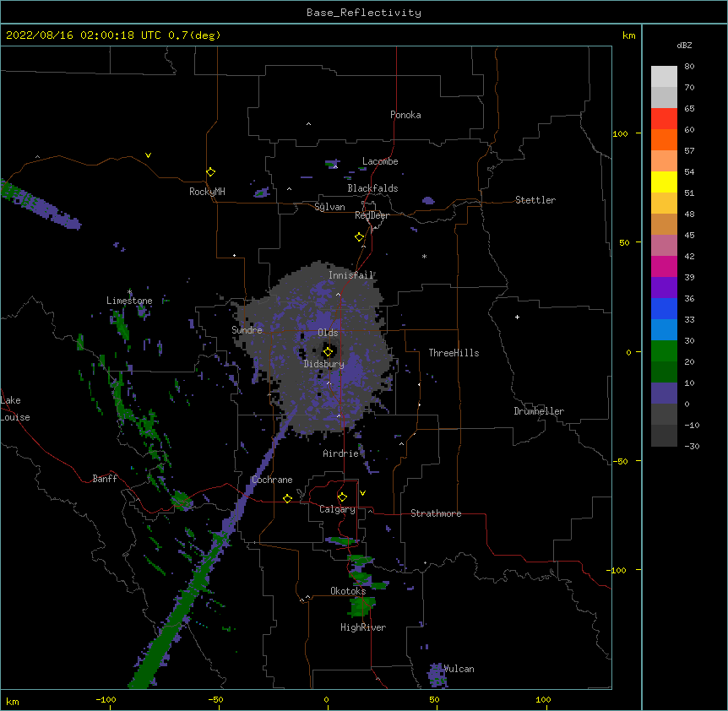The image size is (728, 711).
Task: Click the HighRiver city label
Action: [363, 627]
